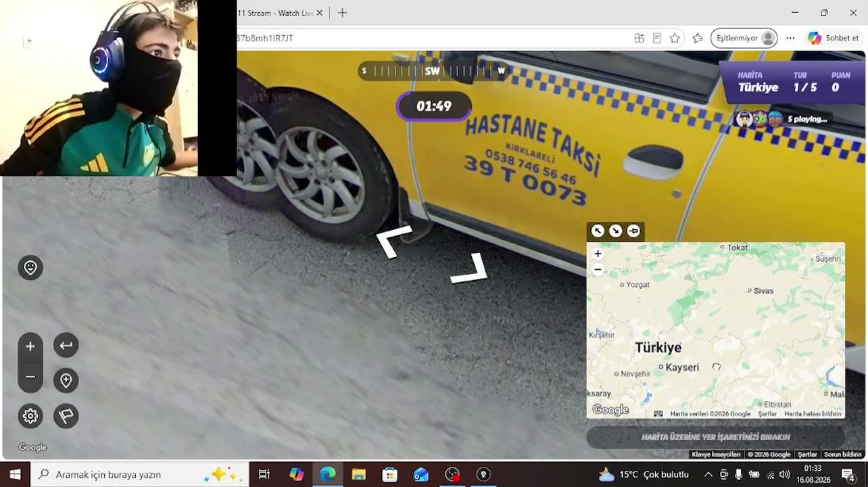
Task: Open the Edge settings and more menu
Action: 790,38
